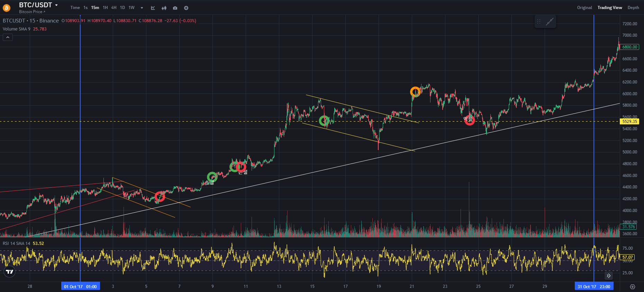644x292 pixels.
Task: Click the 25.00 RSI axis label
Action: pyautogui.click(x=627, y=273)
